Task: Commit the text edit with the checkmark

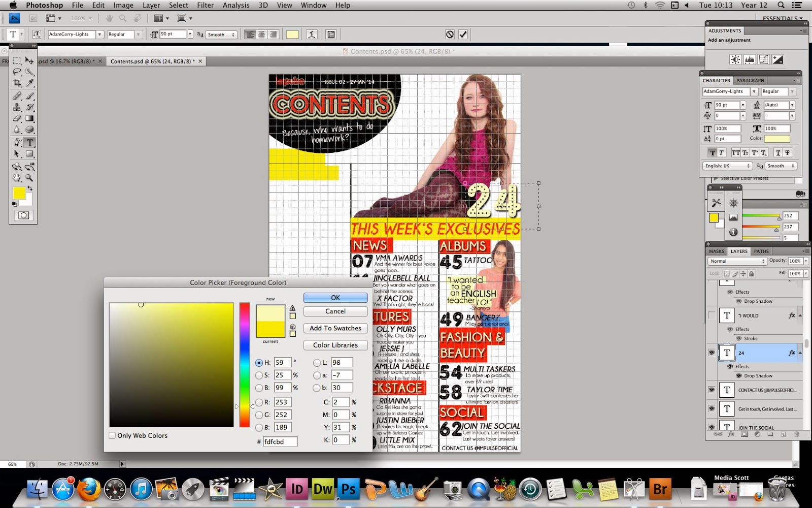Action: [463, 34]
